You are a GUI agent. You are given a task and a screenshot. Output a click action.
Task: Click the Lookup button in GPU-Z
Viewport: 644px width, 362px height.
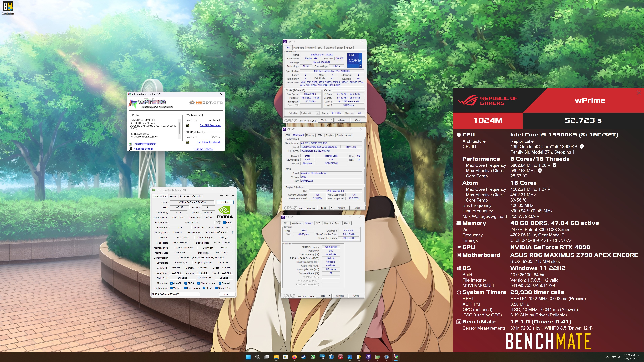225,202
